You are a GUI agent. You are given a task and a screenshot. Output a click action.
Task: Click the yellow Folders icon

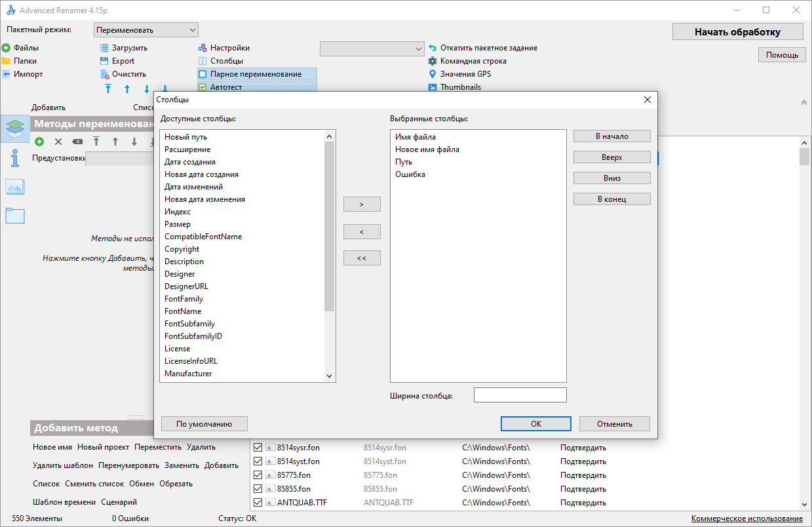[6, 61]
